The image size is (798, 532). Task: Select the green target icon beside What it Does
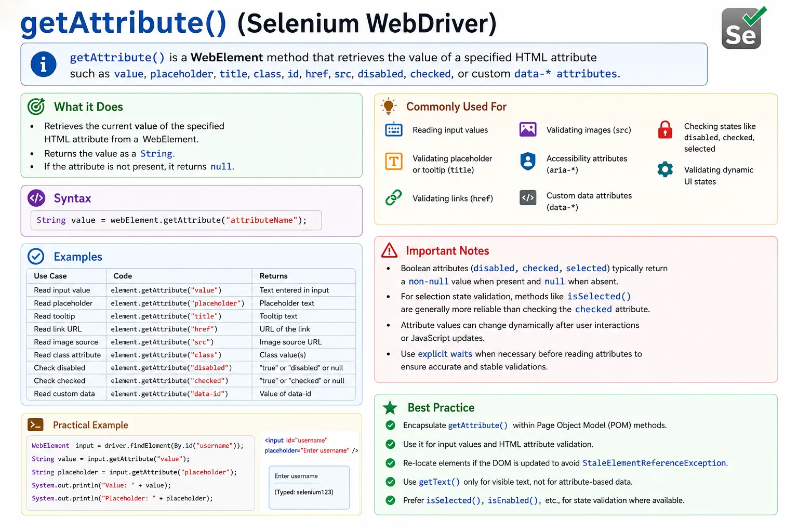36,107
